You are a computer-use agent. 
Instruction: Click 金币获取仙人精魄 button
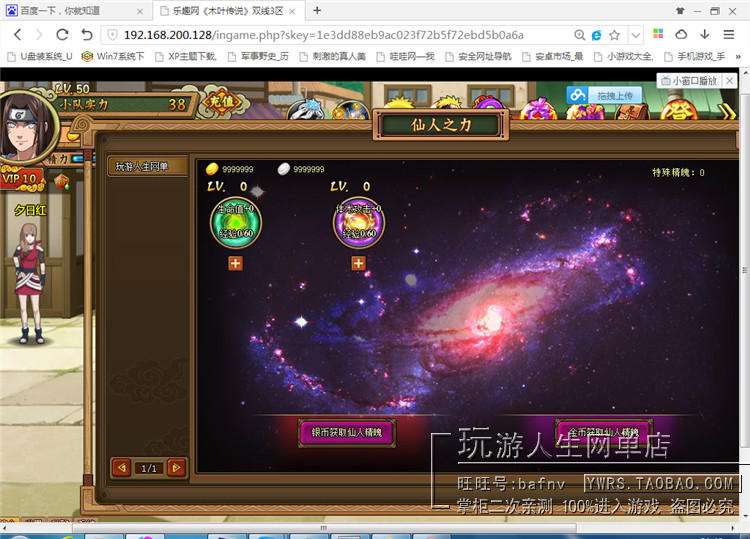[604, 432]
